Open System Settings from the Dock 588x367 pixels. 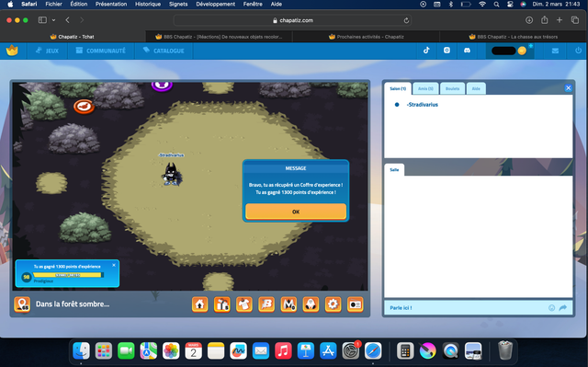(351, 350)
